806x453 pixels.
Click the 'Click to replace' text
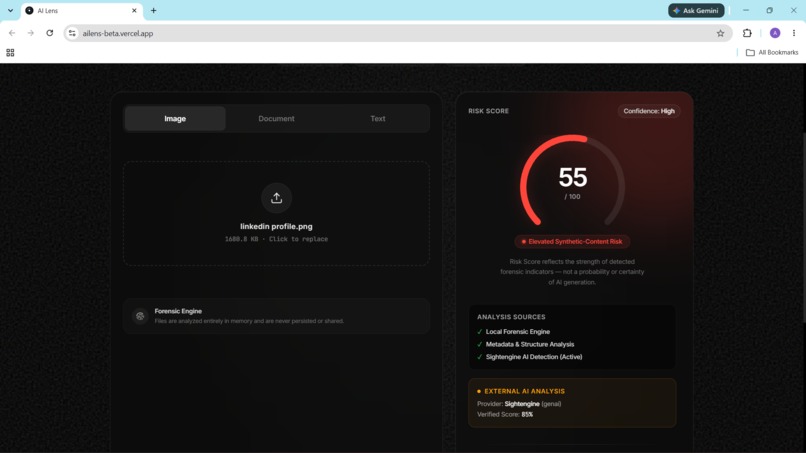(x=298, y=239)
